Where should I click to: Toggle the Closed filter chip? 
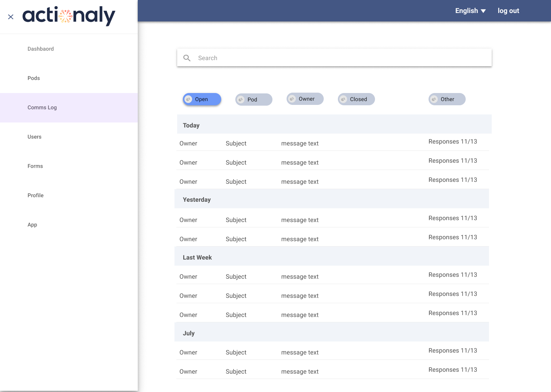pos(356,99)
